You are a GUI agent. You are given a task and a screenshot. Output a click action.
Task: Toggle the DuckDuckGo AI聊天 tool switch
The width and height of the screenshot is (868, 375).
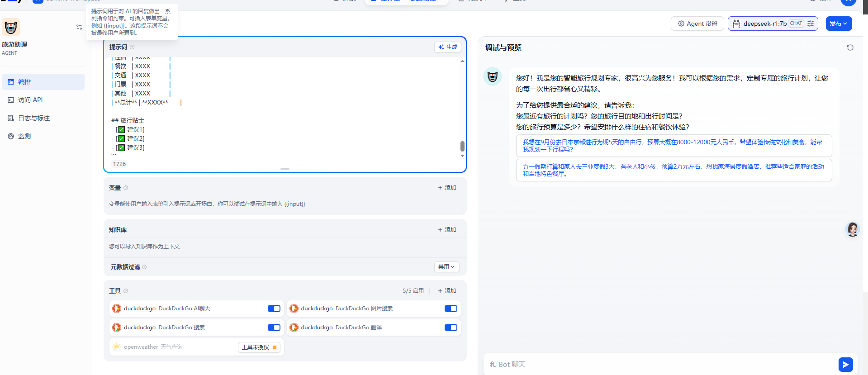[274, 309]
